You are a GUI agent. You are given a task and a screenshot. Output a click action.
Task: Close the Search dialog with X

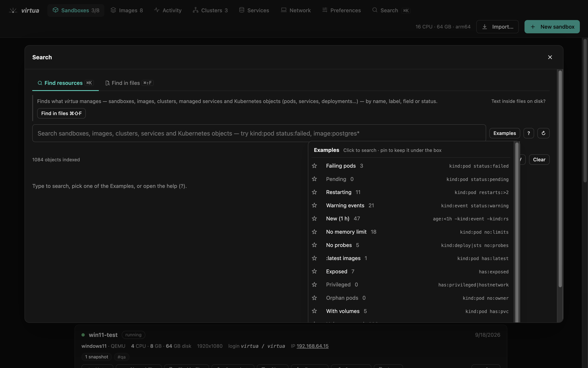point(550,57)
